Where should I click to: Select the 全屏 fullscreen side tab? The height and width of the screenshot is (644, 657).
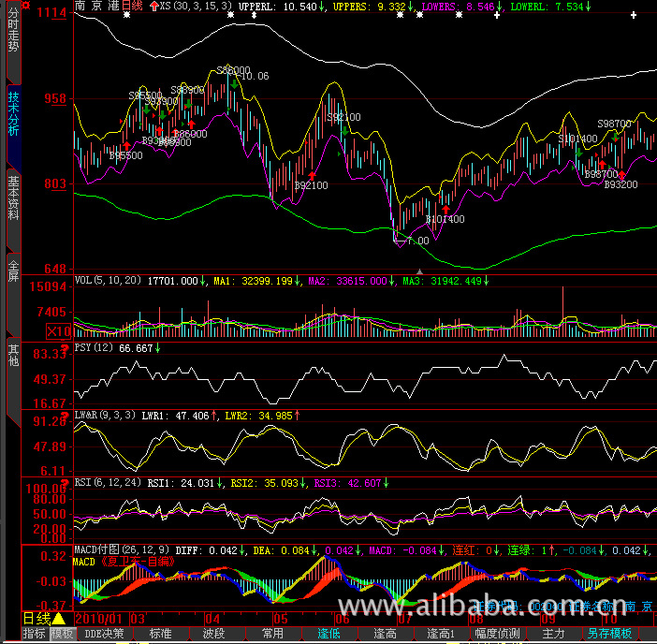click(x=12, y=270)
